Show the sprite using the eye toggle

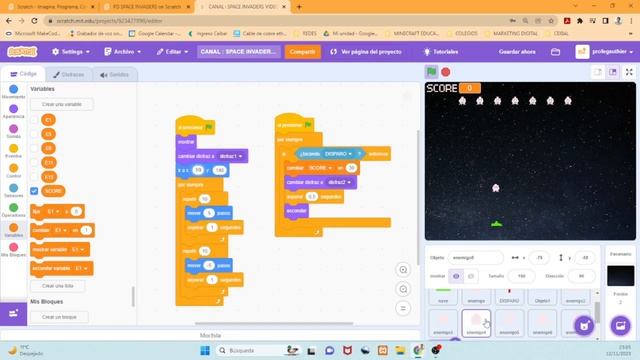(x=456, y=276)
